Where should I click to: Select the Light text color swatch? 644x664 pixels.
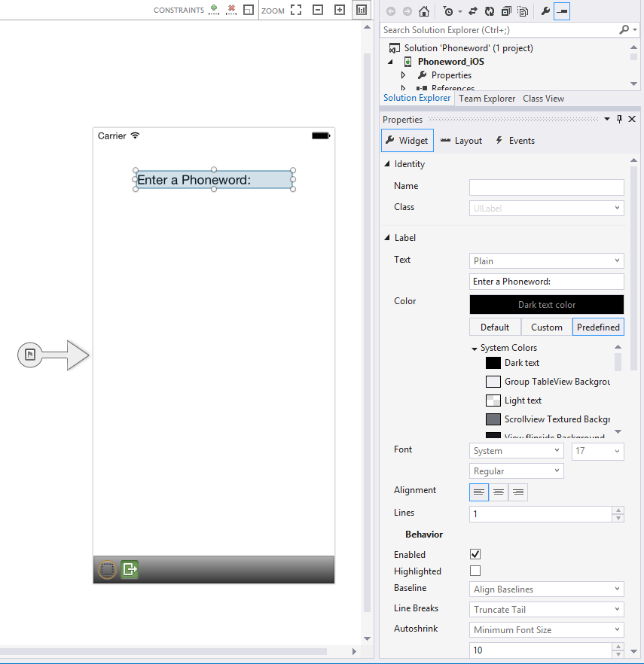tap(493, 401)
